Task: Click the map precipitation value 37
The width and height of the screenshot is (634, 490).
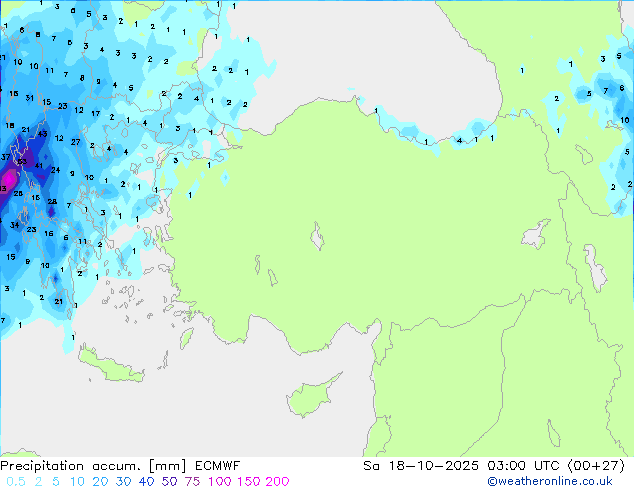Action: [x=6, y=157]
